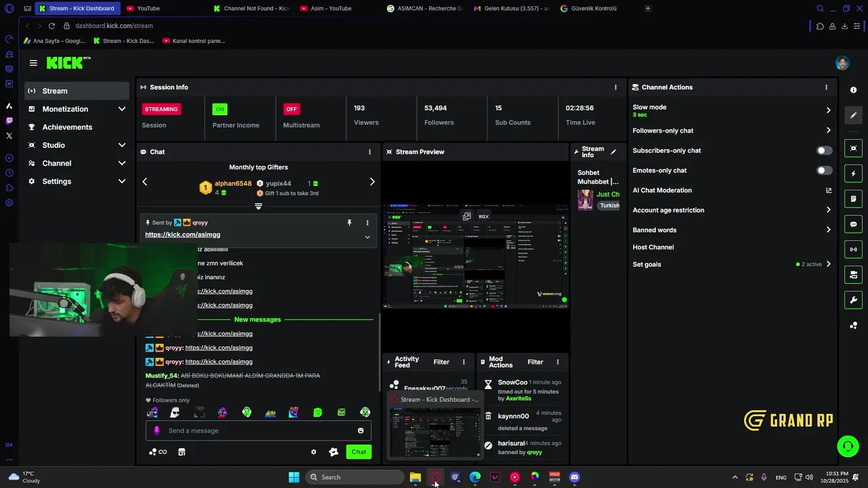
Task: Pop out the stream preview
Action: click(x=467, y=216)
